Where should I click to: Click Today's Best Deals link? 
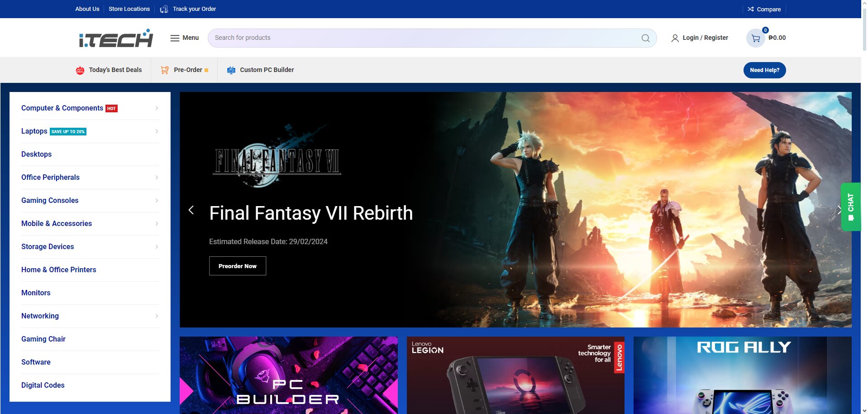(115, 70)
